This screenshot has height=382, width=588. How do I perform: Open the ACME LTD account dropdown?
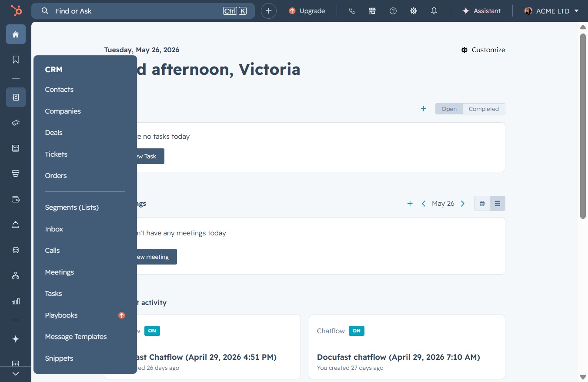tap(551, 11)
